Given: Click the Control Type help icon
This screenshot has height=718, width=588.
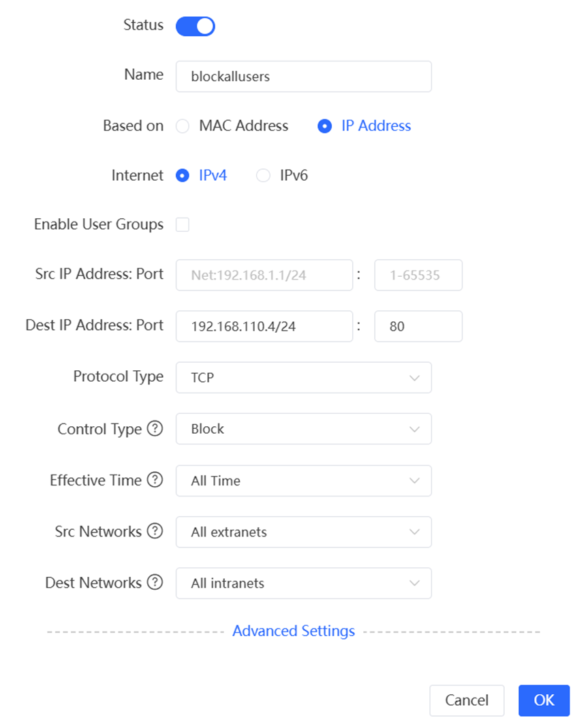Looking at the screenshot, I should click(x=155, y=429).
